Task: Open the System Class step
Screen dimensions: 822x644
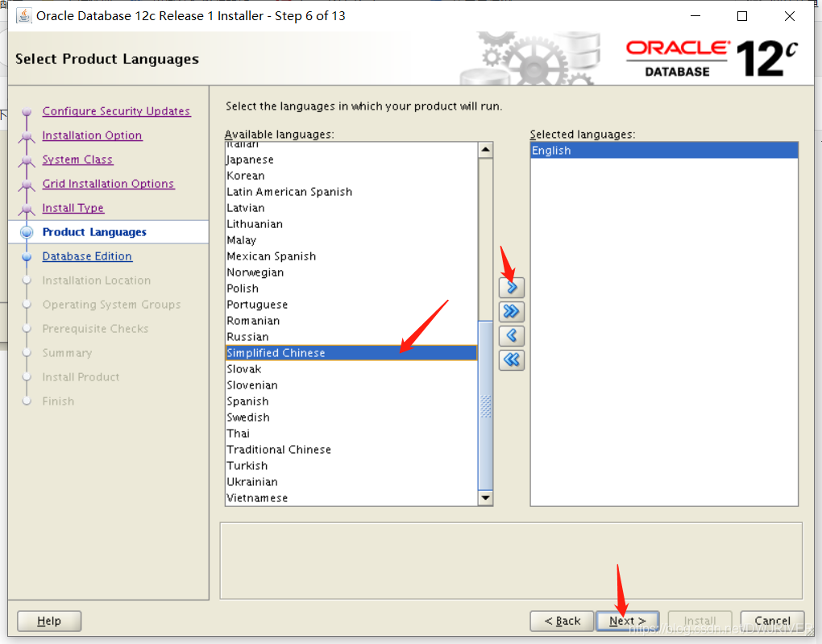Action: pyautogui.click(x=77, y=160)
